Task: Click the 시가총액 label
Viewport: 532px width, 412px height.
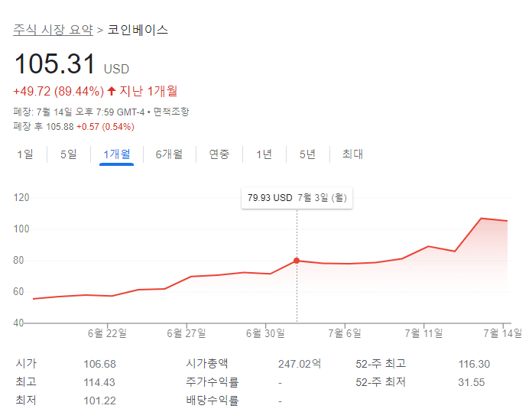Action: [207, 364]
